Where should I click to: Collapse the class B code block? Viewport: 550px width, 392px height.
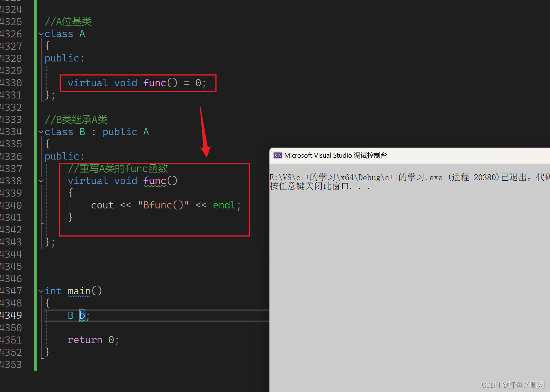tap(41, 132)
